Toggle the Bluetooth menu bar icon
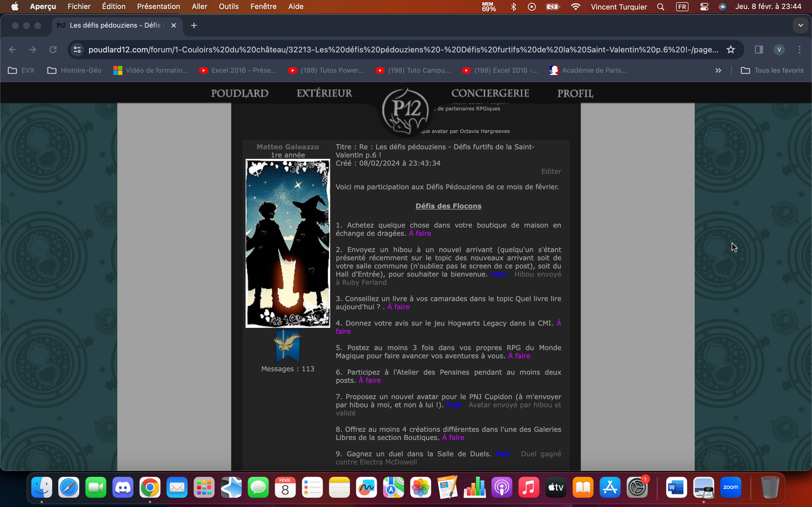 [x=513, y=7]
